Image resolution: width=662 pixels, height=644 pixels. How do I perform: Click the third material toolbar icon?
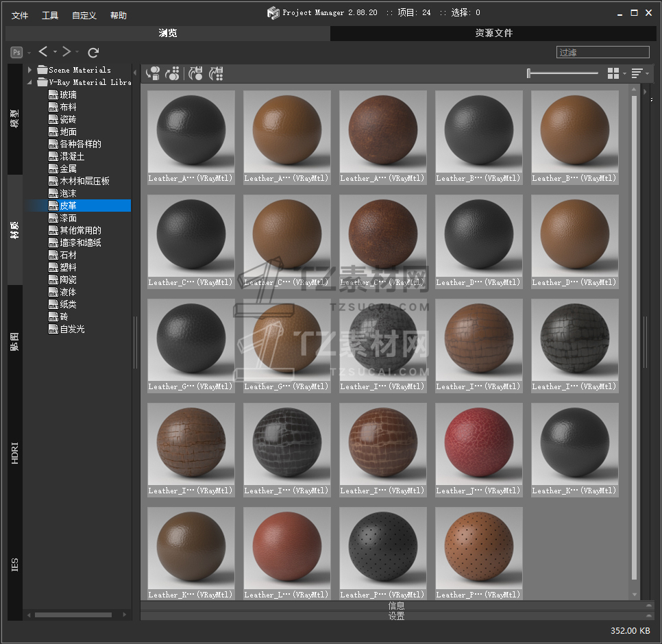195,73
